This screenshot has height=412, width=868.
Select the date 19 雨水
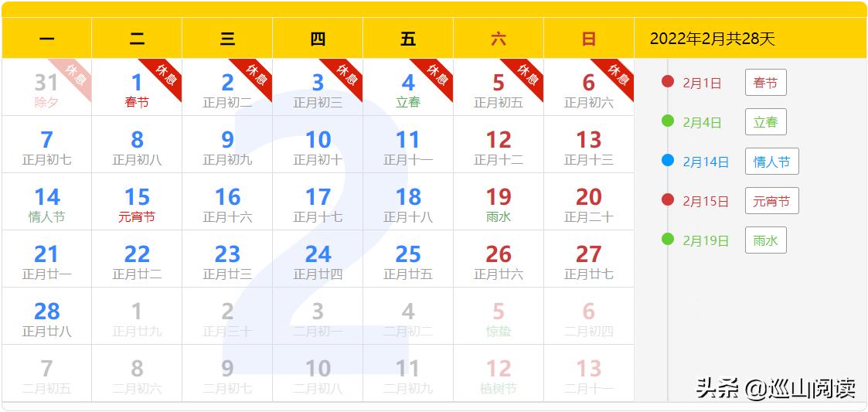(499, 202)
